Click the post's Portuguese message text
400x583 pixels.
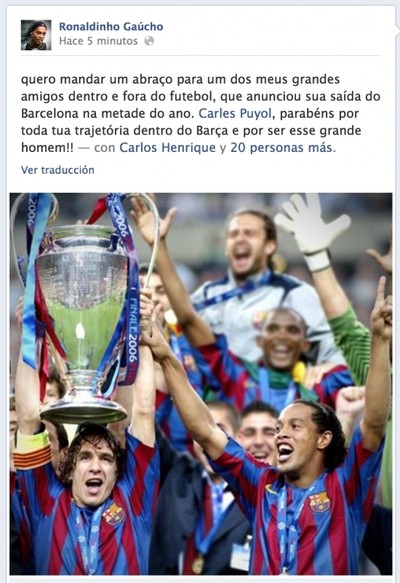point(201,113)
